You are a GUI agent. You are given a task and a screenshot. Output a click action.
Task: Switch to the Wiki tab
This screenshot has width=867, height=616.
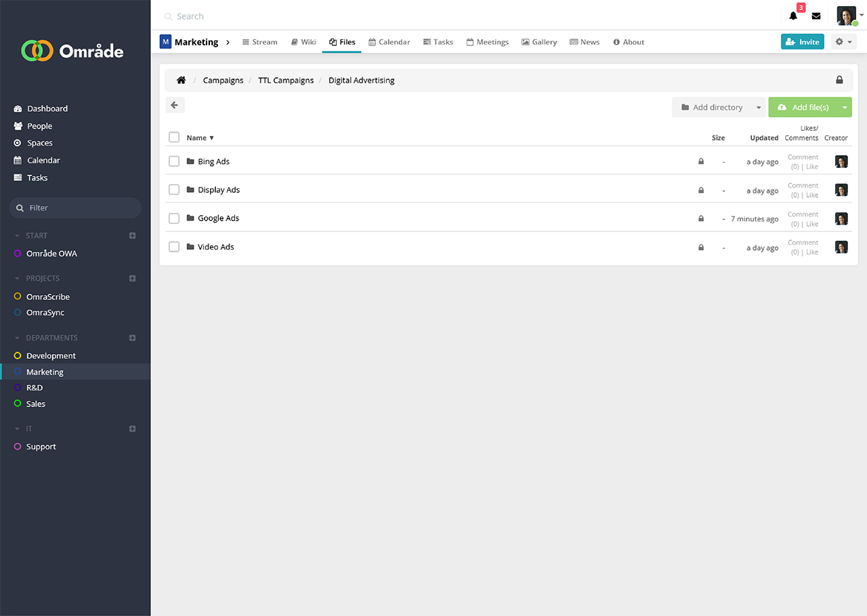pyautogui.click(x=303, y=42)
